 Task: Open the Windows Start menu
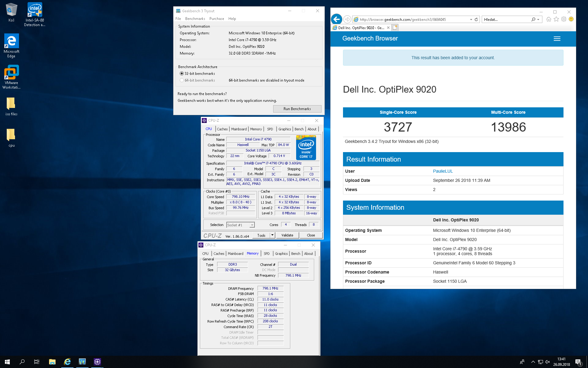click(x=7, y=362)
